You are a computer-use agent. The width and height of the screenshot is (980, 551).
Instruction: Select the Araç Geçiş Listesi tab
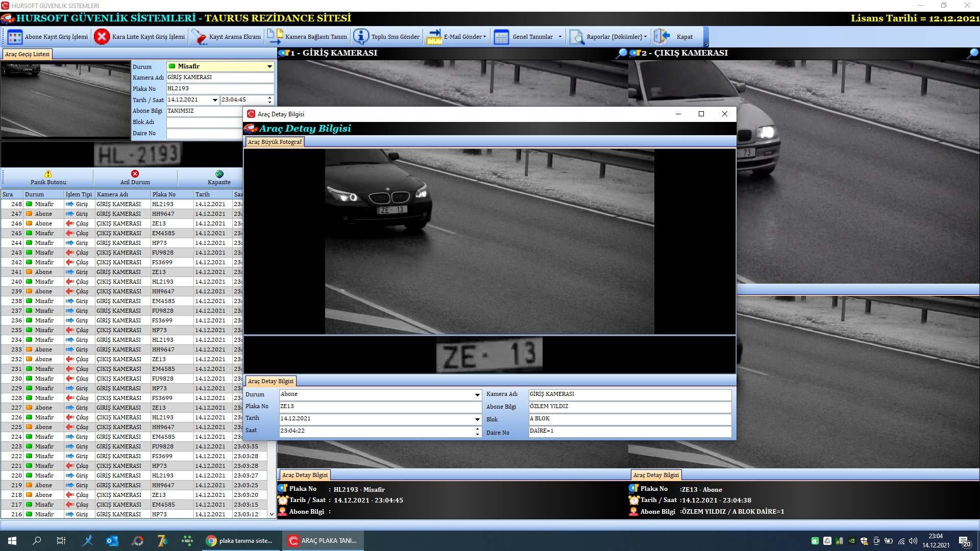27,54
